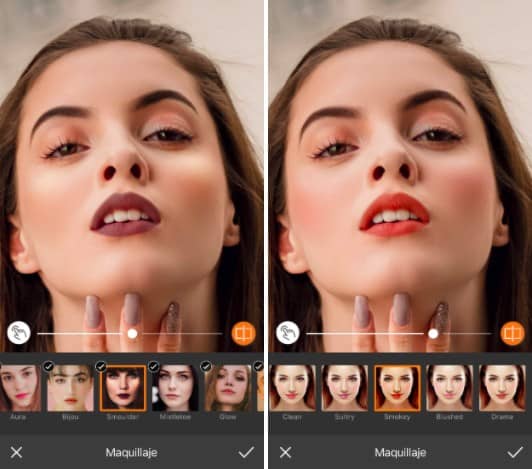Select the Glow makeup preset thumbnail
Image resolution: width=532 pixels, height=469 pixels.
(228, 388)
